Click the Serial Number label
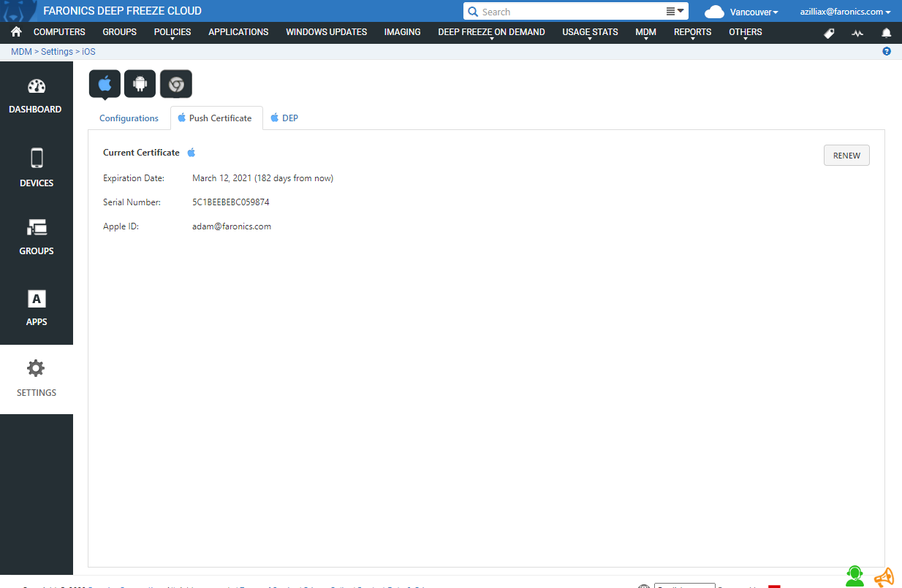This screenshot has height=588, width=902. coord(132,202)
